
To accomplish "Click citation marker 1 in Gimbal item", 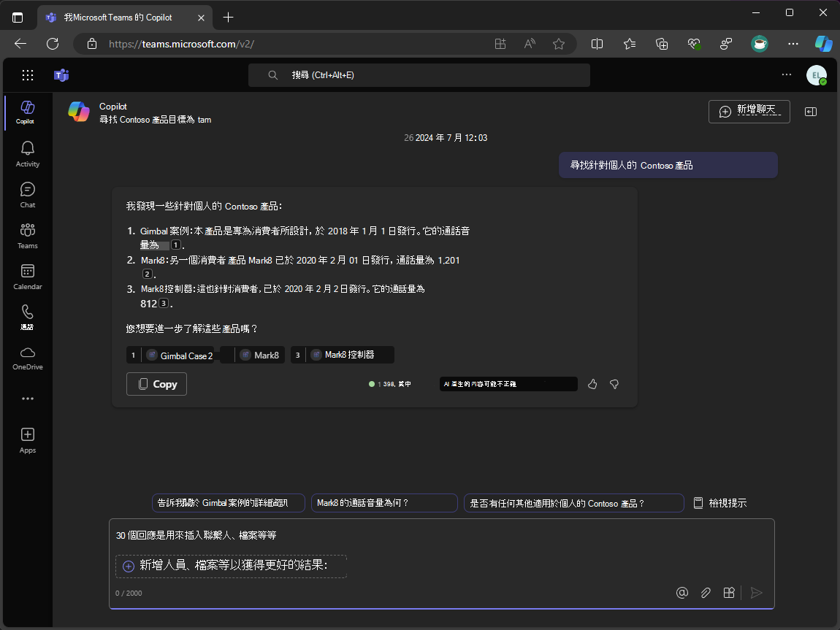I will [176, 245].
